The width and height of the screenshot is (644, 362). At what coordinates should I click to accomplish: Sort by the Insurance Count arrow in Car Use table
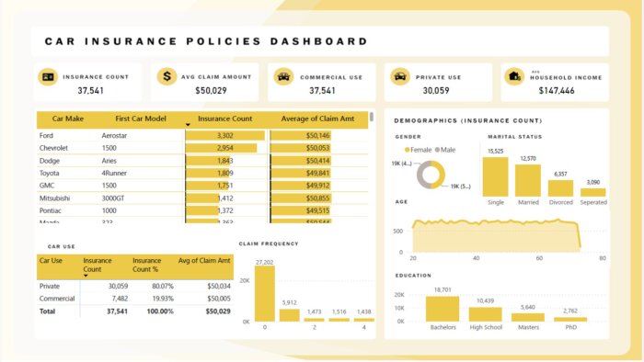tap(86, 276)
